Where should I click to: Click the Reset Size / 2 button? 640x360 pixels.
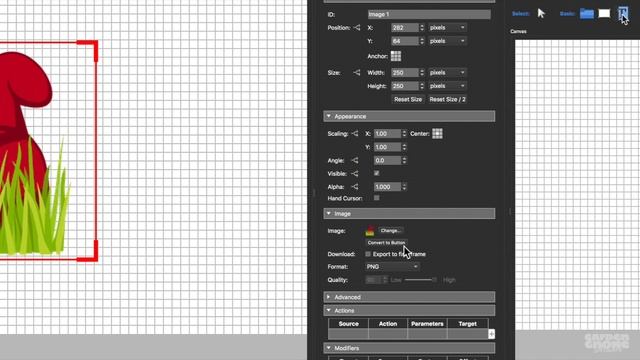pyautogui.click(x=447, y=99)
